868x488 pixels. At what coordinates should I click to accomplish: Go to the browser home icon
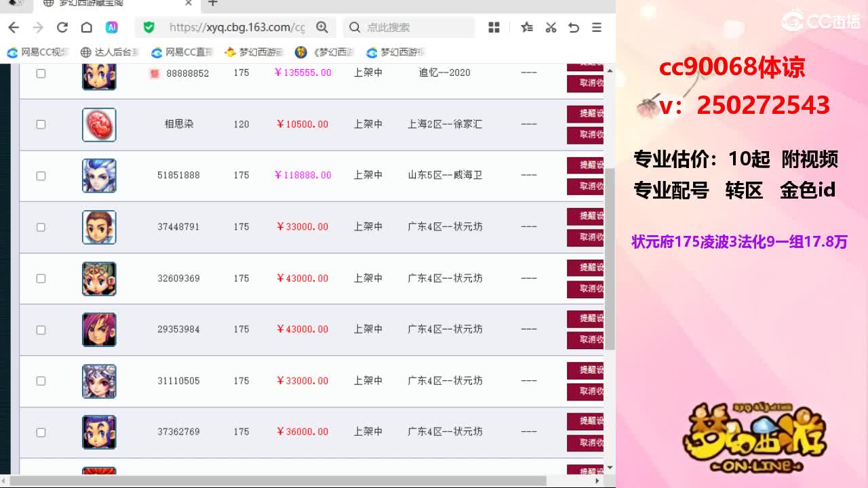[87, 27]
